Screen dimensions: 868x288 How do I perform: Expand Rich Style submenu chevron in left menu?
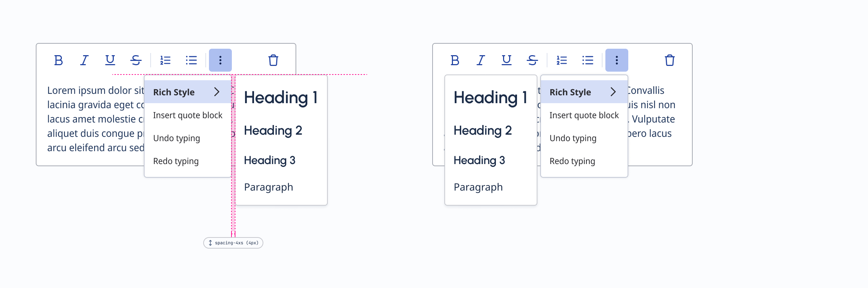pos(216,92)
